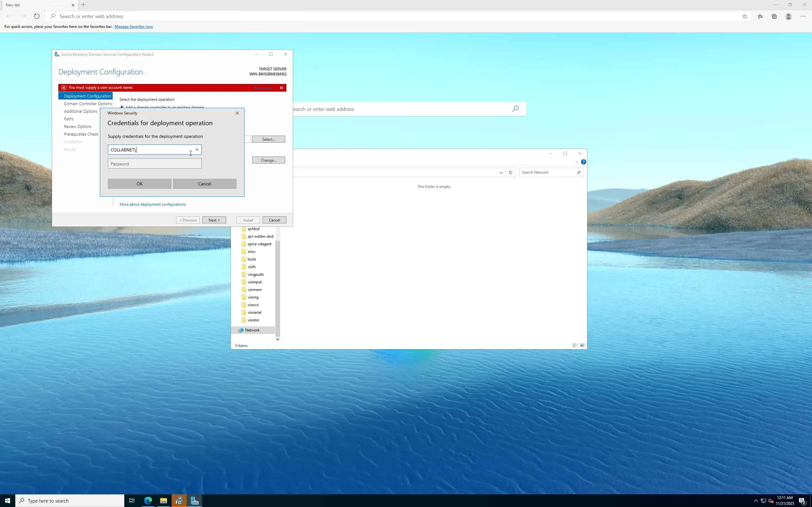Switch to details view in Explorer
The image size is (812, 507).
(575, 345)
